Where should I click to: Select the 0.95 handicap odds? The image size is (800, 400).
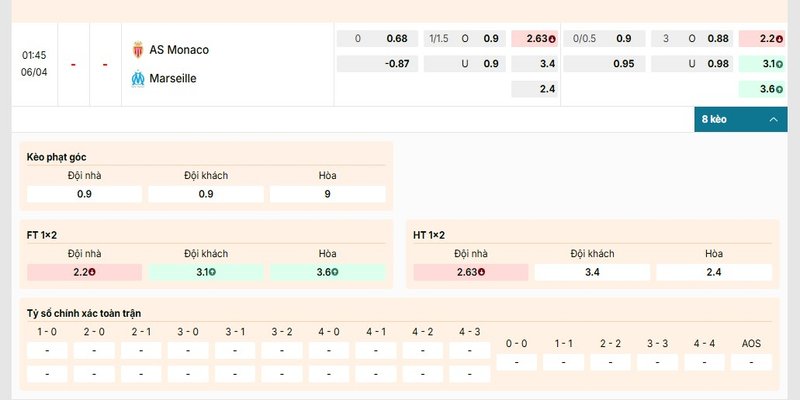click(x=604, y=64)
